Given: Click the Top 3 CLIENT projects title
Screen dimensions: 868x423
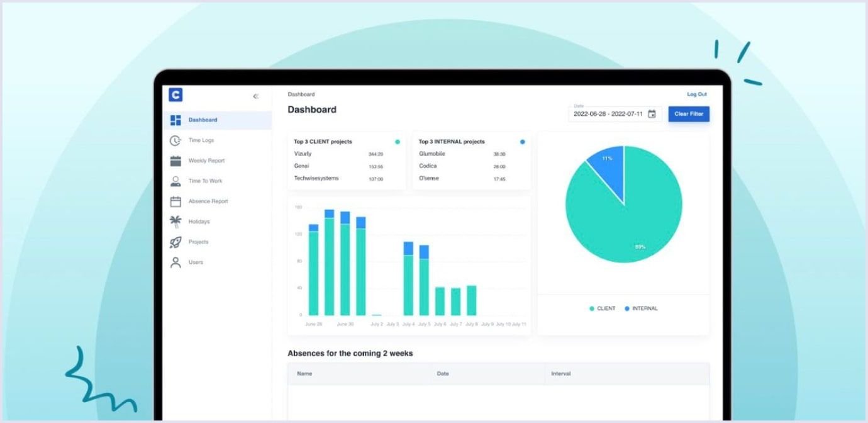Looking at the screenshot, I should [x=323, y=142].
